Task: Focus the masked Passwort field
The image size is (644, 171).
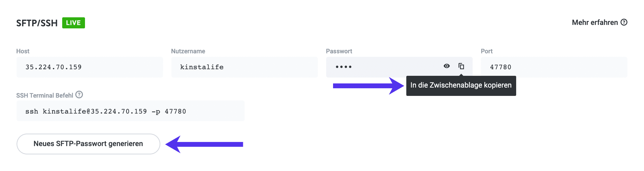Action: pyautogui.click(x=380, y=67)
